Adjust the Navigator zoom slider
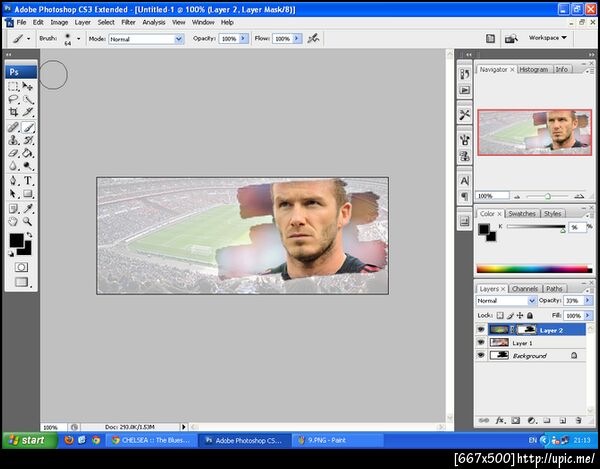Screen dimensions: 600x469 tap(548, 196)
